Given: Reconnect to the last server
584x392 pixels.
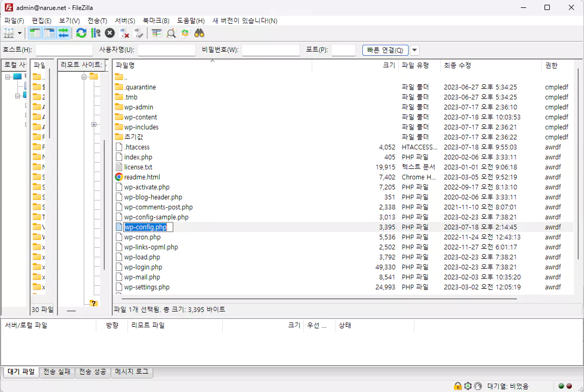Looking at the screenshot, I should (x=138, y=33).
